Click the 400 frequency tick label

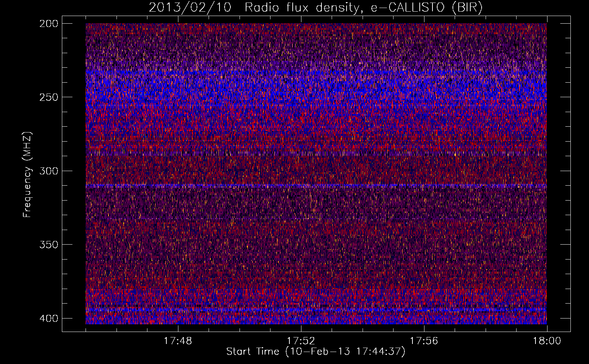(x=48, y=318)
